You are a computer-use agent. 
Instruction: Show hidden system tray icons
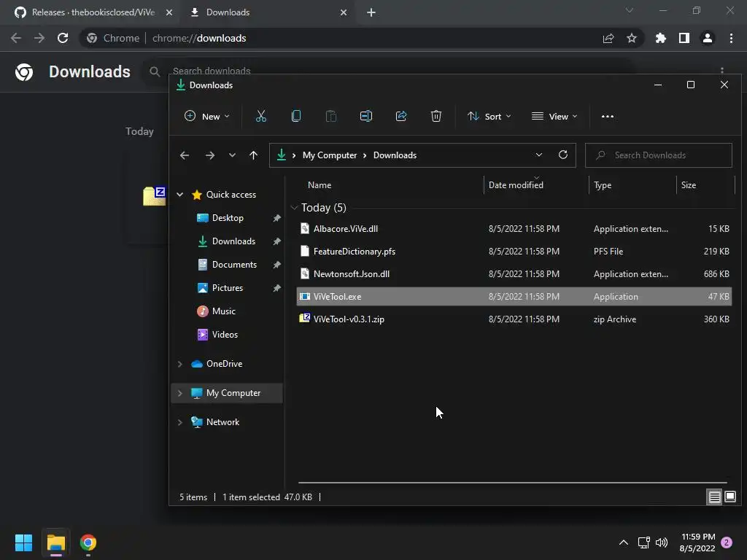pos(623,542)
